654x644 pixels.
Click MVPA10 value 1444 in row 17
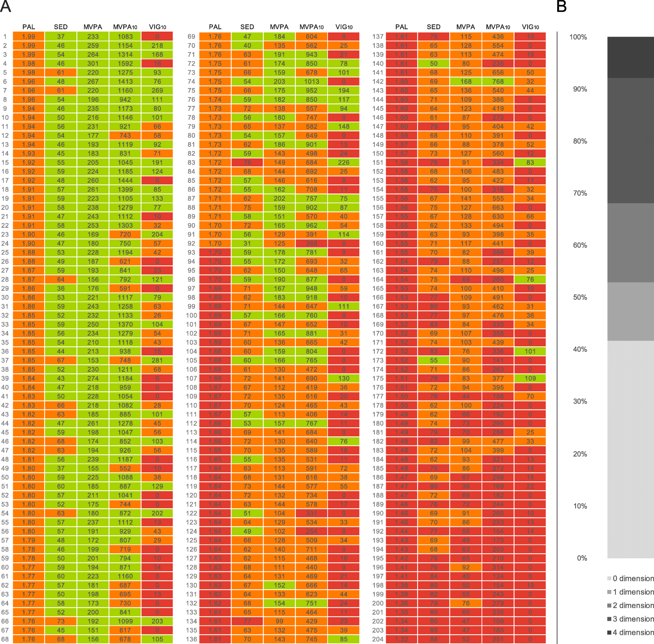pyautogui.click(x=125, y=181)
